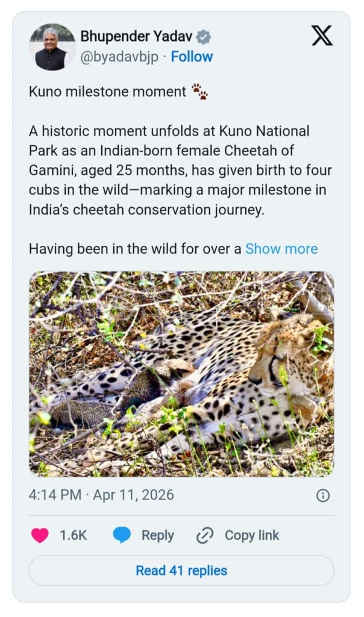The width and height of the screenshot is (364, 617).
Task: Click the chain link icon
Action: 206,535
